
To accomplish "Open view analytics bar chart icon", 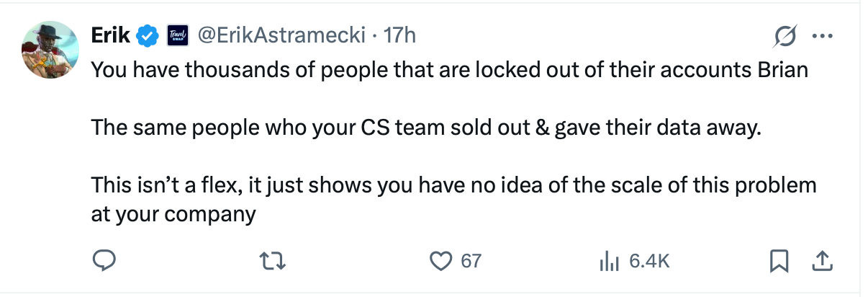I will pyautogui.click(x=610, y=261).
